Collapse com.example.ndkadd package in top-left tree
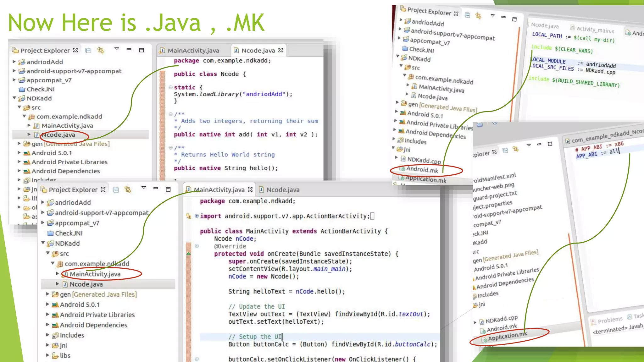 click(x=24, y=116)
